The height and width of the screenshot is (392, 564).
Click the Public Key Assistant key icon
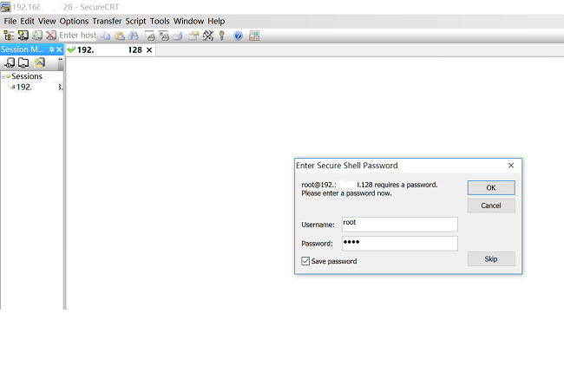(222, 36)
